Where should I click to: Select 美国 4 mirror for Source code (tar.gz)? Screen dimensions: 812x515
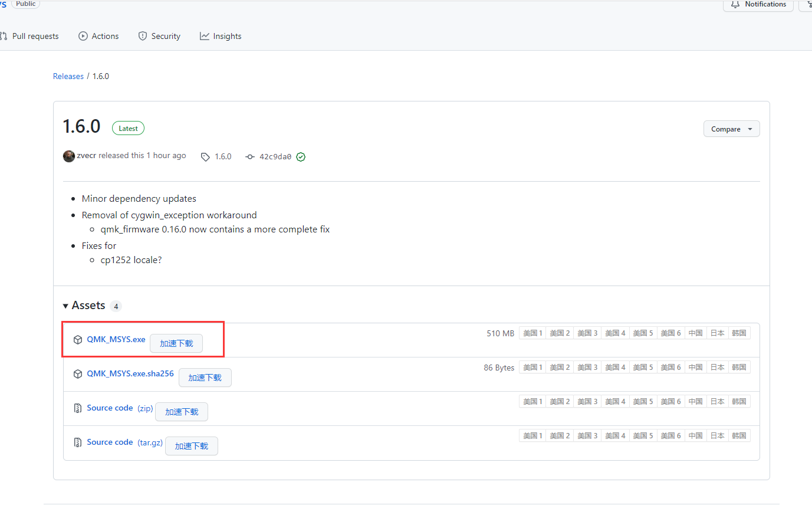tap(615, 436)
